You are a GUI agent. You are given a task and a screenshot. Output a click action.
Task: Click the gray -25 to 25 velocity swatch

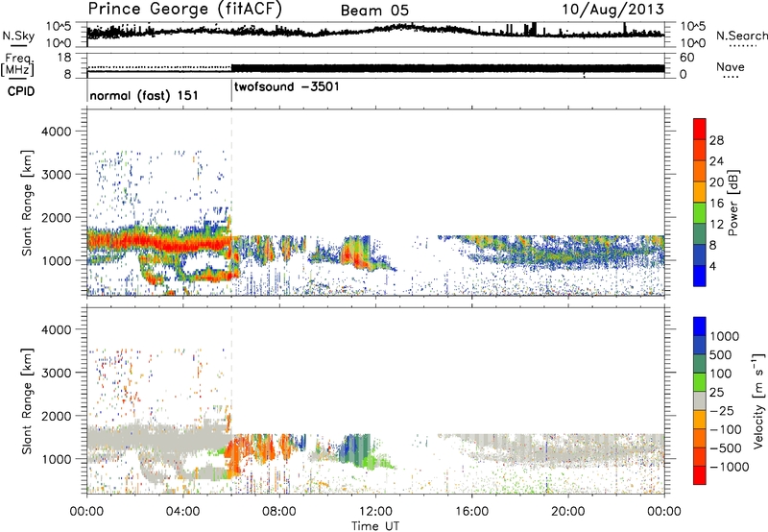click(700, 401)
